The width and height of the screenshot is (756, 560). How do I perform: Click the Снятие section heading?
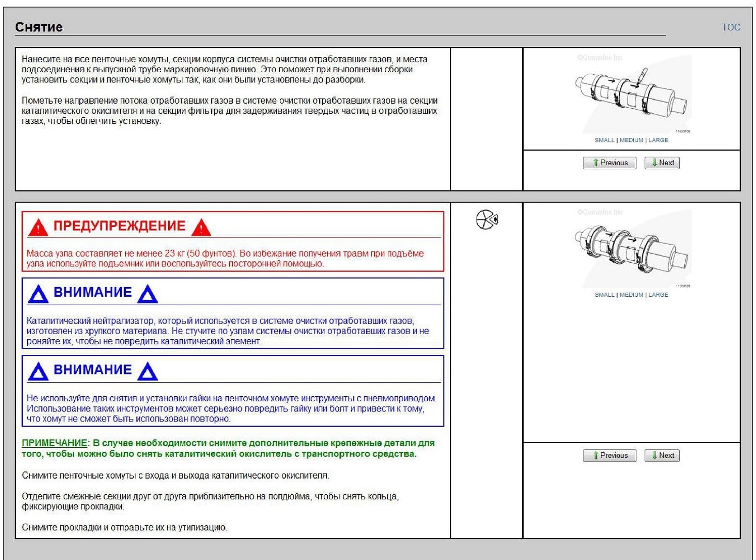[39, 27]
